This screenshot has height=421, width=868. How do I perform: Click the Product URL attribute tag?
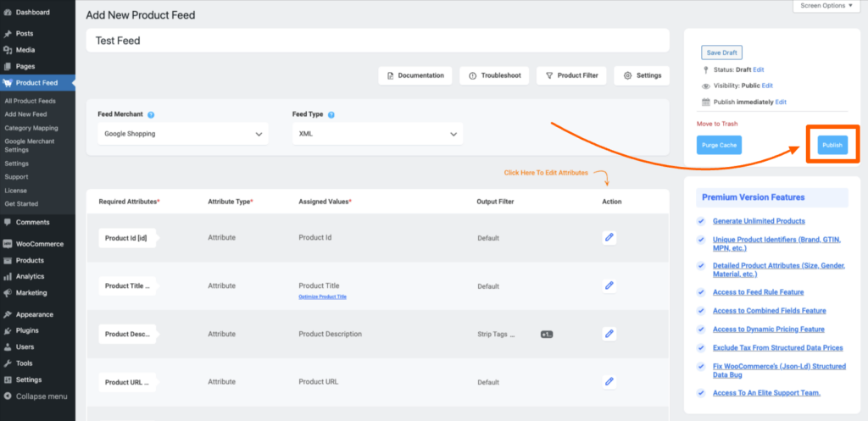point(127,382)
